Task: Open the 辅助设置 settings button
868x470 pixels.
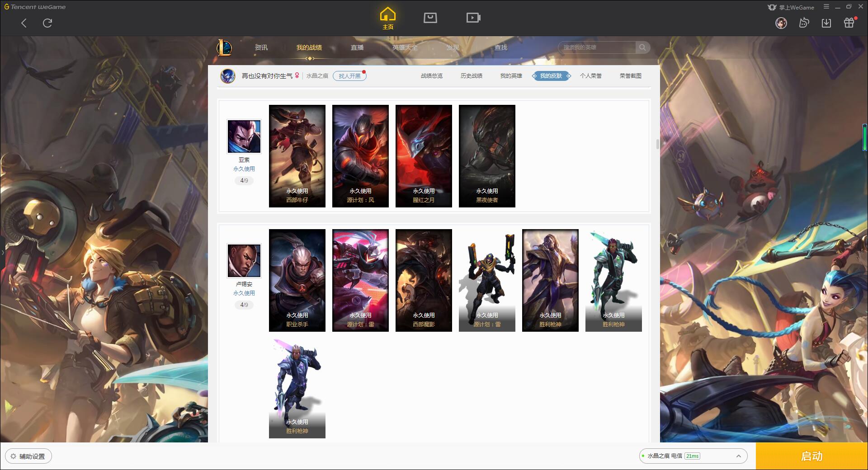Action: 28,456
